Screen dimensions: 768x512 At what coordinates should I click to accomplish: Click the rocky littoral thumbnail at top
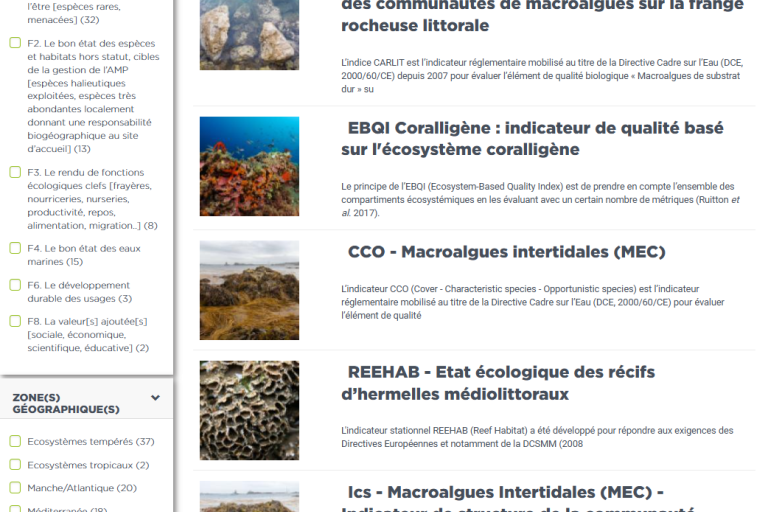[x=249, y=35]
